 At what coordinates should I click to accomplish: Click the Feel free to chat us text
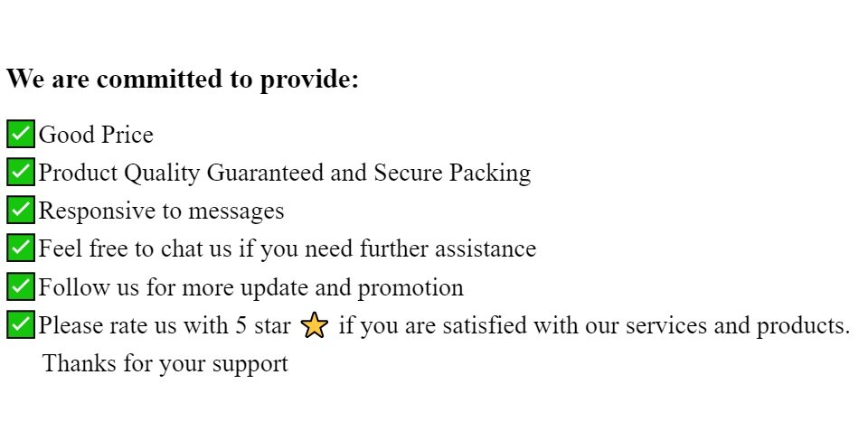[x=135, y=249]
